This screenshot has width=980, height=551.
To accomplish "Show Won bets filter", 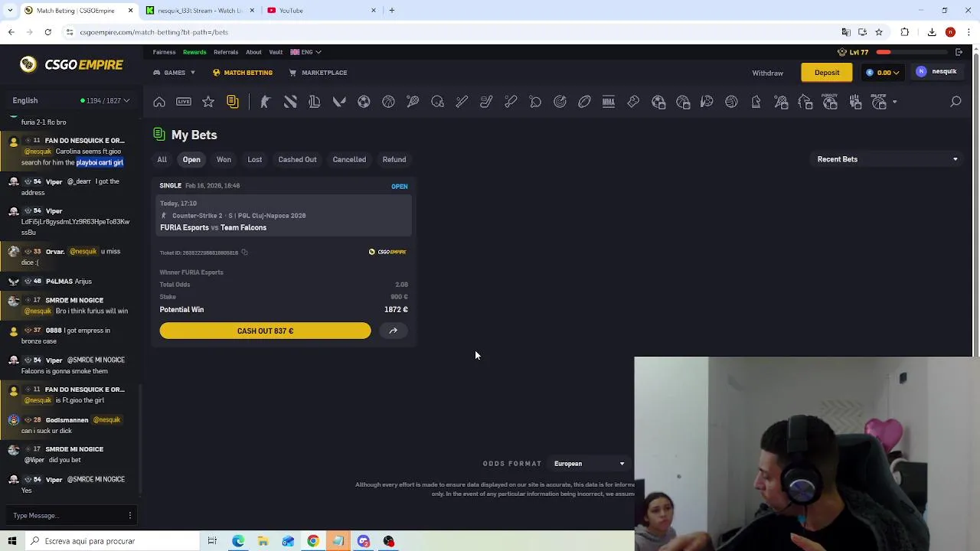I will point(224,159).
